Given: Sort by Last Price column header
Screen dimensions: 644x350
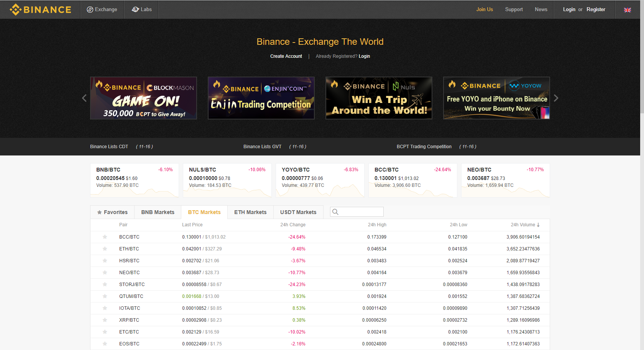Looking at the screenshot, I should pos(192,225).
